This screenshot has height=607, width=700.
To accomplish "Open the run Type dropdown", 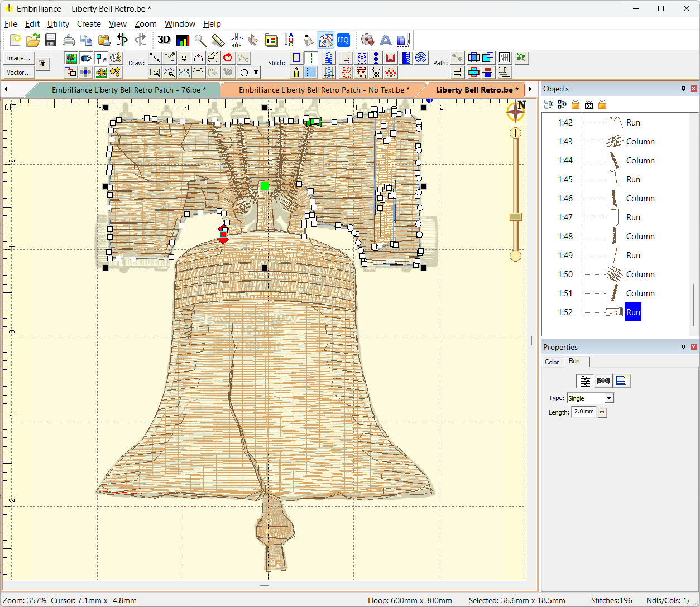I will (609, 398).
